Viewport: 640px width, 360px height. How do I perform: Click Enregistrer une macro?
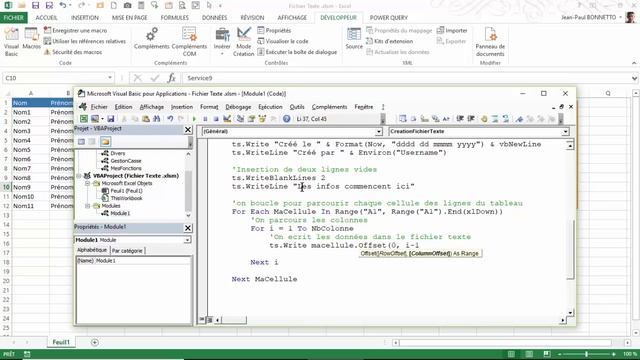(76, 31)
